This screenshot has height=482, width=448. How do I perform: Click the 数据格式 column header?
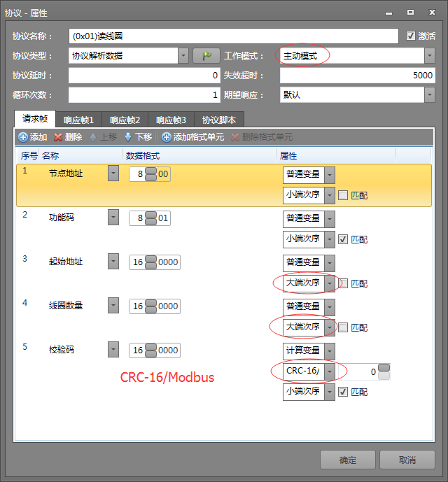click(200, 155)
